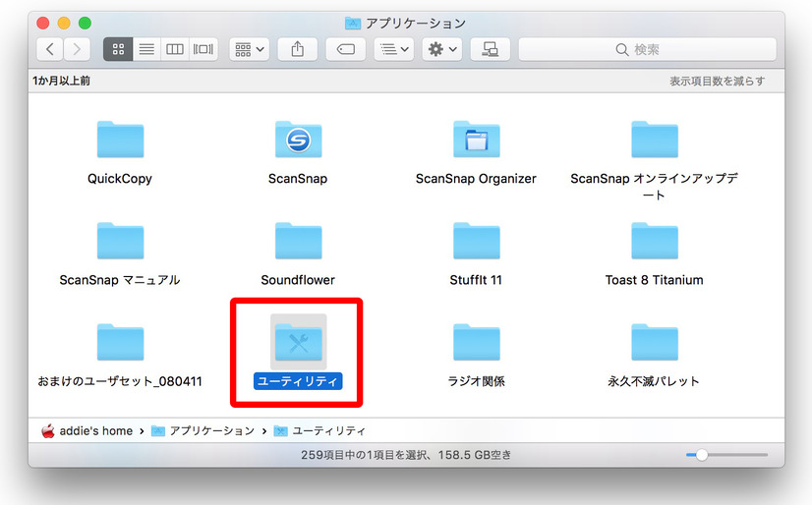Click the 永久不滅パレット name label

(654, 381)
